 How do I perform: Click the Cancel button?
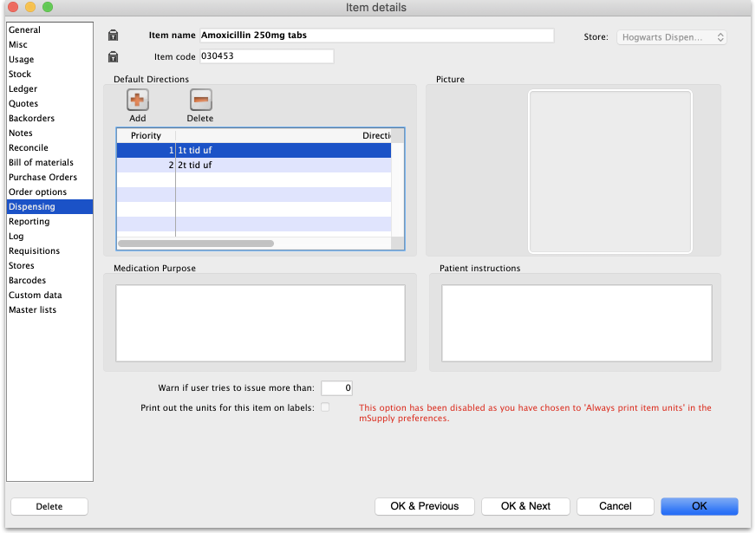point(615,506)
